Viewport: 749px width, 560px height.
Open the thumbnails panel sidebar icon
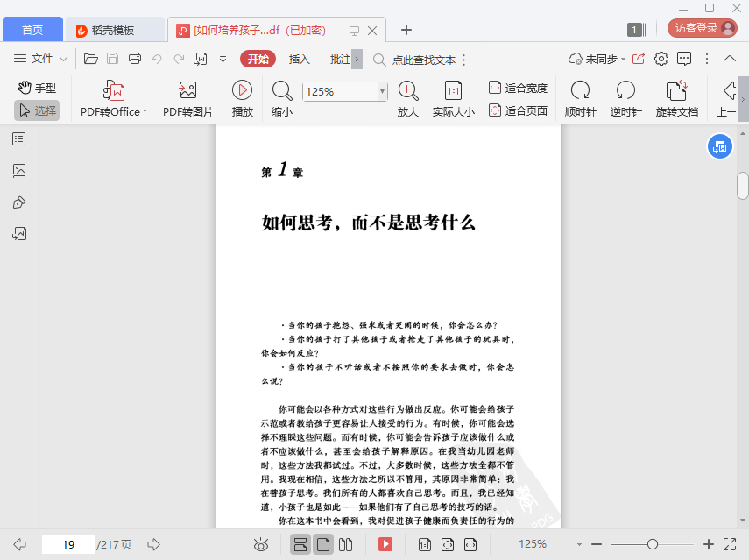pyautogui.click(x=19, y=171)
